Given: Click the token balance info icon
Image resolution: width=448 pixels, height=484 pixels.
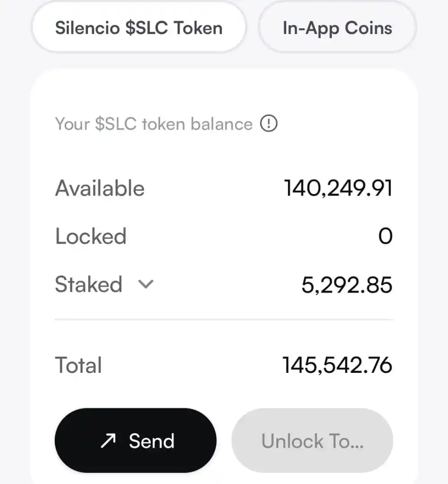Looking at the screenshot, I should (x=269, y=124).
